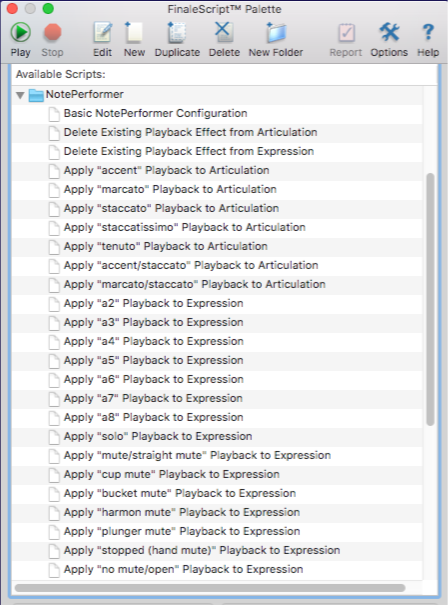448x605 pixels.
Task: Click document icon beside "a2" script
Action: 54,304
